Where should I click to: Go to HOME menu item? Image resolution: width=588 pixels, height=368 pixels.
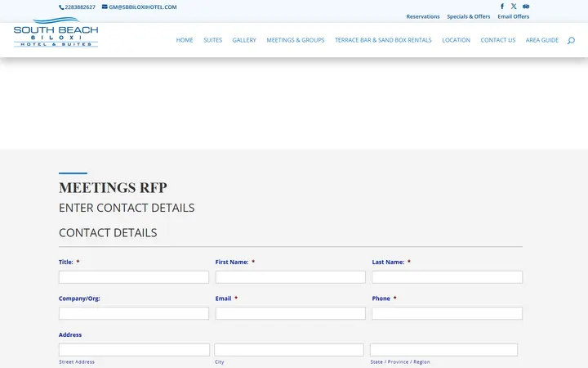tap(185, 40)
